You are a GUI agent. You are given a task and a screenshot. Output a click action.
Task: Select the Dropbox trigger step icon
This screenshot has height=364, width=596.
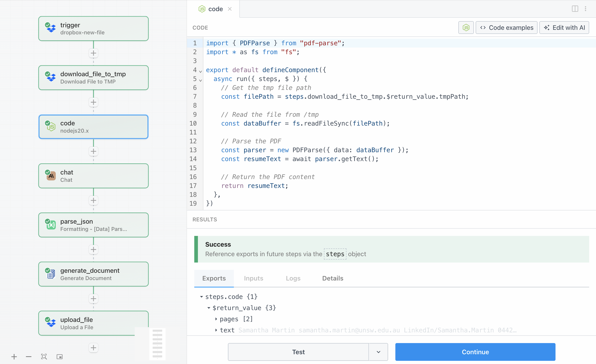[51, 28]
